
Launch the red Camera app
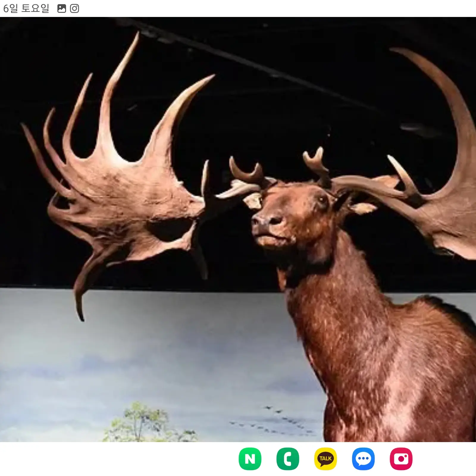401,459
